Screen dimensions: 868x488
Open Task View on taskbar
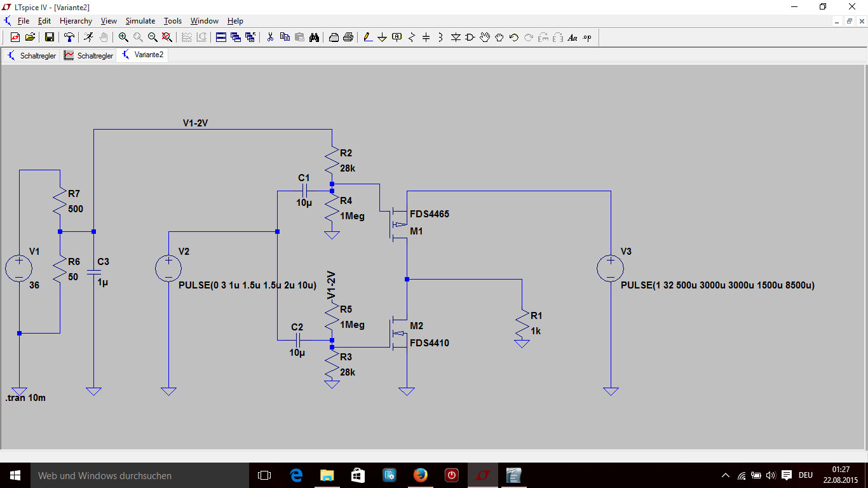pos(264,475)
